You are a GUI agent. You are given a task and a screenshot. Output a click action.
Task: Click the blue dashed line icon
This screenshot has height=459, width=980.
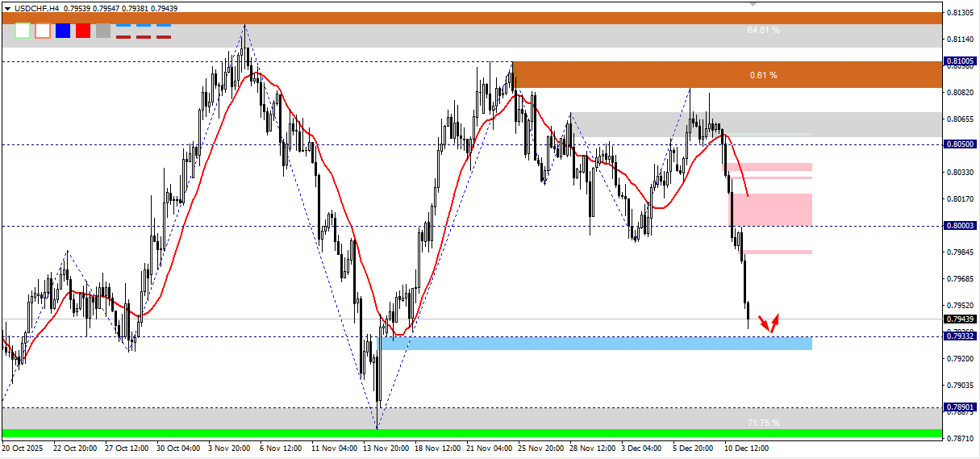(x=144, y=26)
